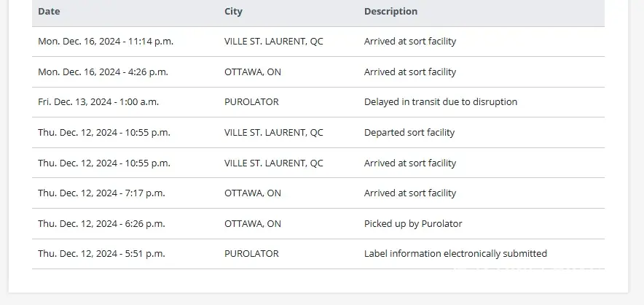
Task: Select the Dec. 16 11:14 p.m. date cell
Action: [x=106, y=42]
